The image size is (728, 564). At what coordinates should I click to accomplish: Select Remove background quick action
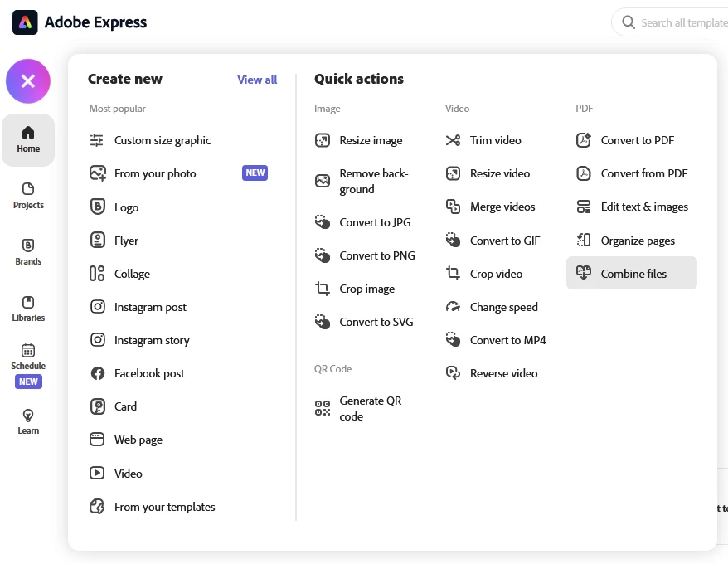pyautogui.click(x=373, y=181)
